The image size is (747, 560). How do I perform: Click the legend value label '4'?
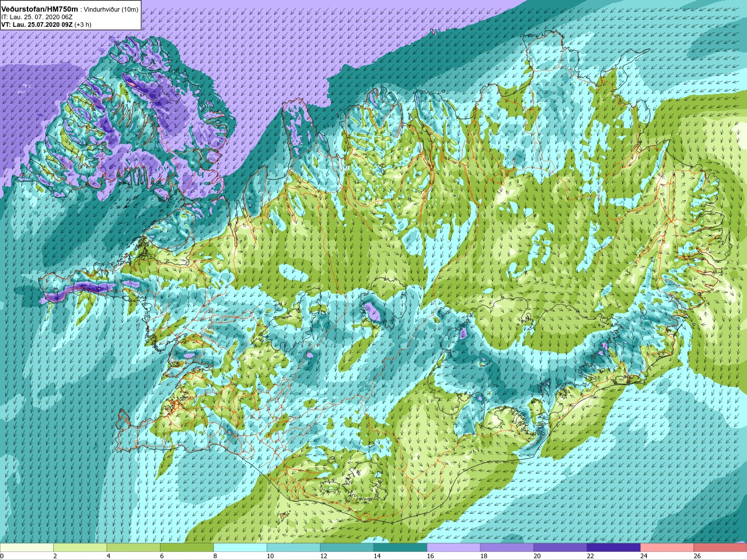click(x=109, y=556)
